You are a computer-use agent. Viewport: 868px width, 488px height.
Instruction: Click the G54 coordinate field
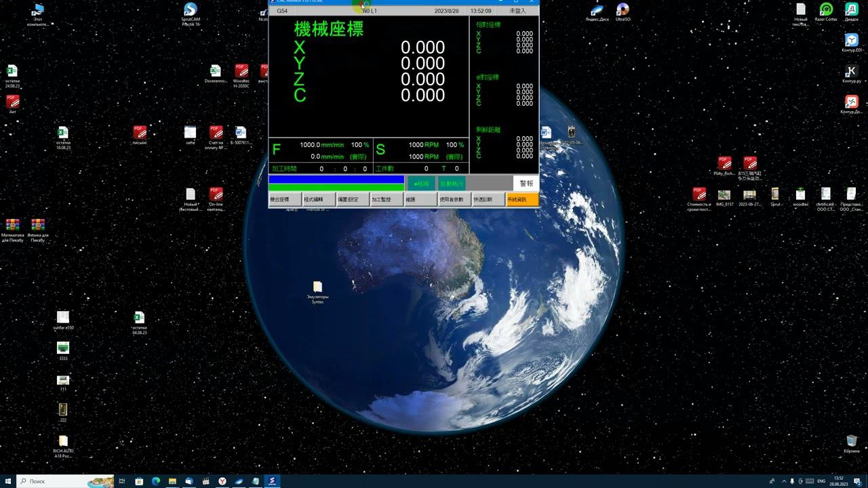tap(282, 11)
